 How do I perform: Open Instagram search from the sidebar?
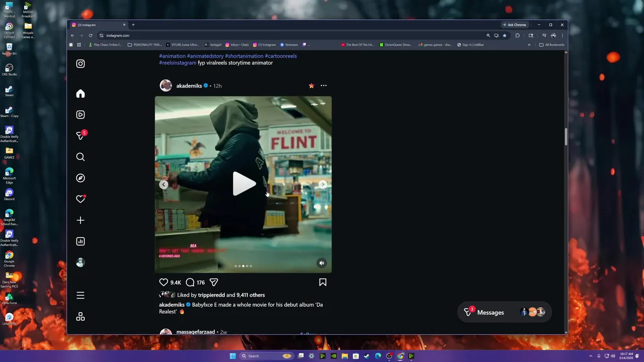[80, 157]
